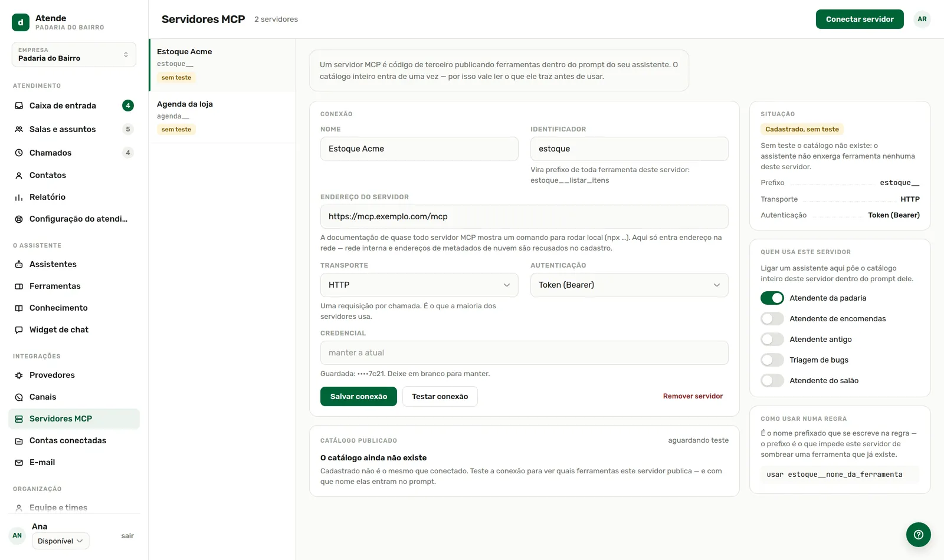The width and height of the screenshot is (944, 560).
Task: Enable the Atendente antigo toggle
Action: point(772,339)
